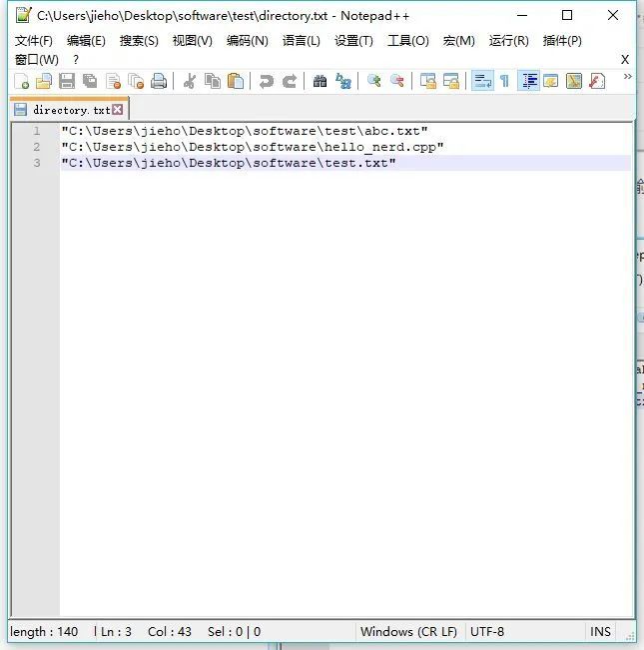Click the Notepad++ app icon in title bar
Image resolution: width=644 pixels, height=650 pixels.
23,15
